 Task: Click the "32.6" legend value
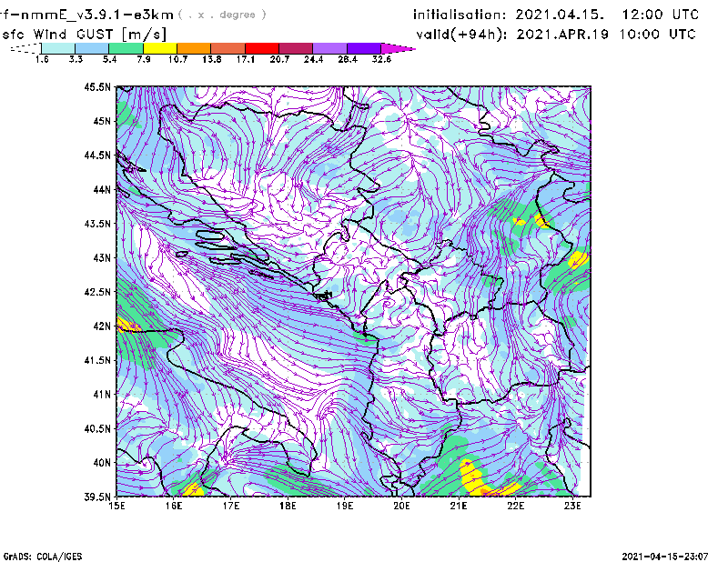[x=381, y=59]
